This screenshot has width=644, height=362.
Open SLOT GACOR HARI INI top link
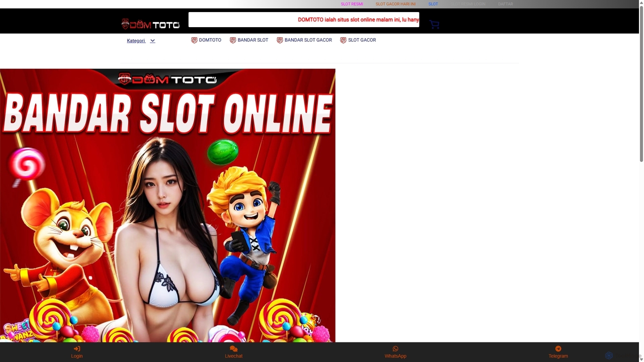click(x=395, y=4)
